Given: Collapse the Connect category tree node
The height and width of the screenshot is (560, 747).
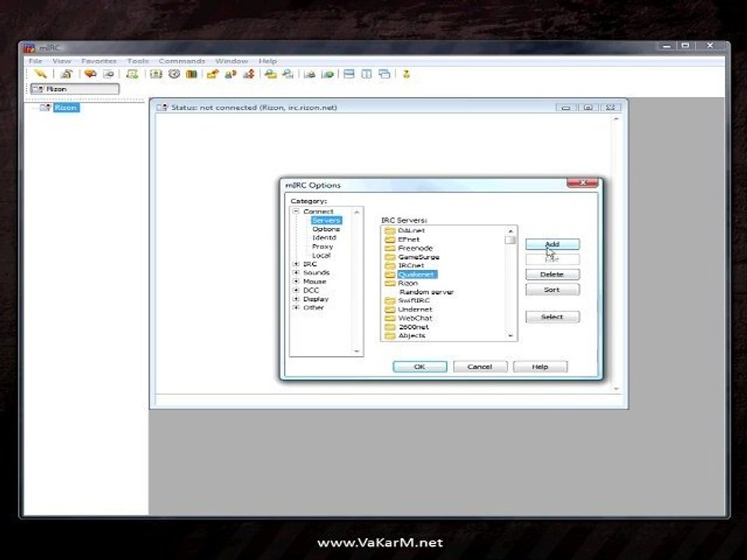Looking at the screenshot, I should tap(296, 211).
